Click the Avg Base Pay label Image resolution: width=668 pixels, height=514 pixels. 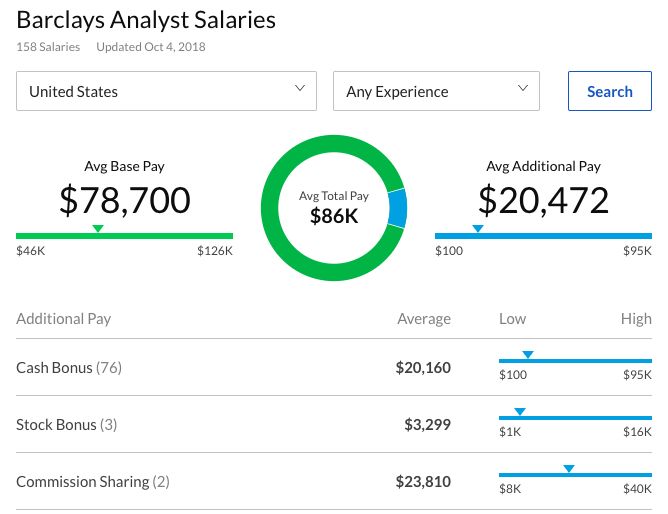(x=124, y=166)
